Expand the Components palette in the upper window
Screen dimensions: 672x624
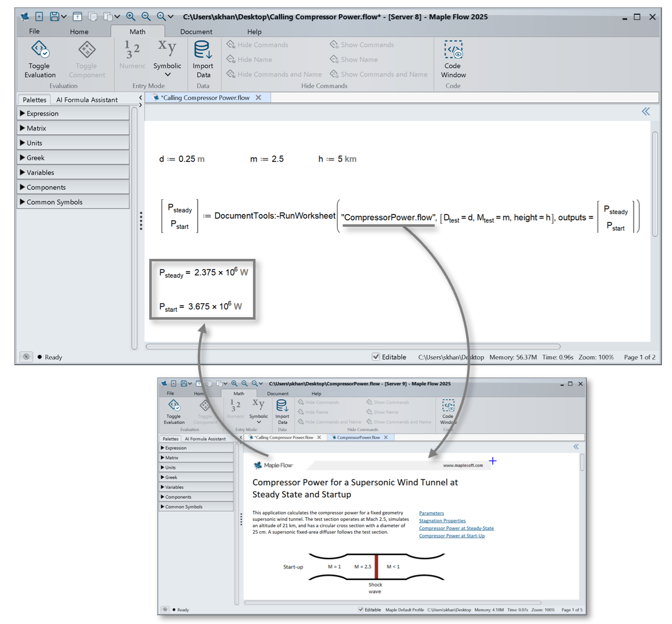[73, 187]
